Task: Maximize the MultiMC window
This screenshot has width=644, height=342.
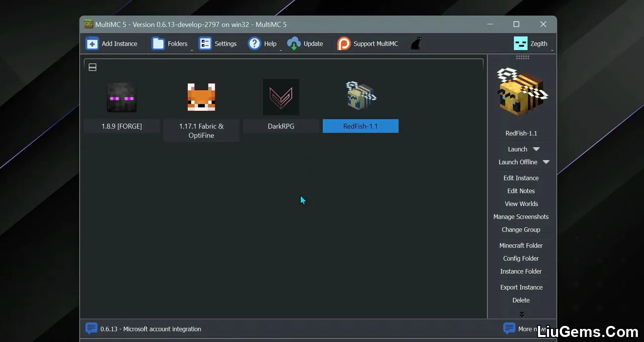Action: click(516, 24)
